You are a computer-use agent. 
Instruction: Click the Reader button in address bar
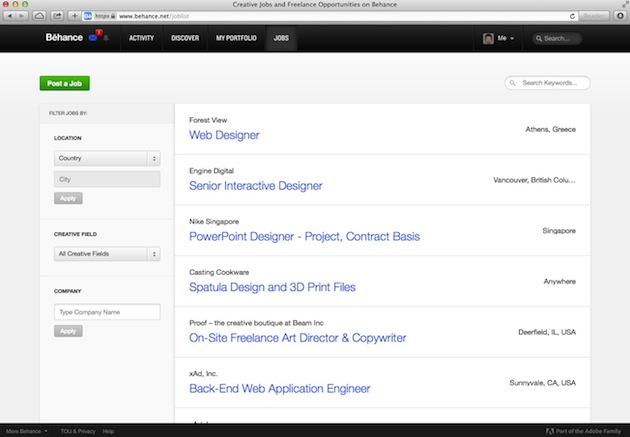594,16
